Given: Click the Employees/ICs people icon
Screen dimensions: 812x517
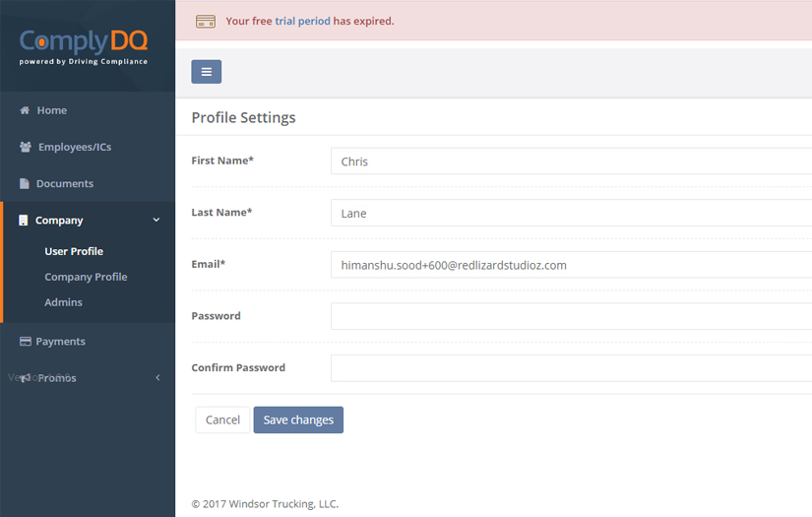Looking at the screenshot, I should [26, 147].
